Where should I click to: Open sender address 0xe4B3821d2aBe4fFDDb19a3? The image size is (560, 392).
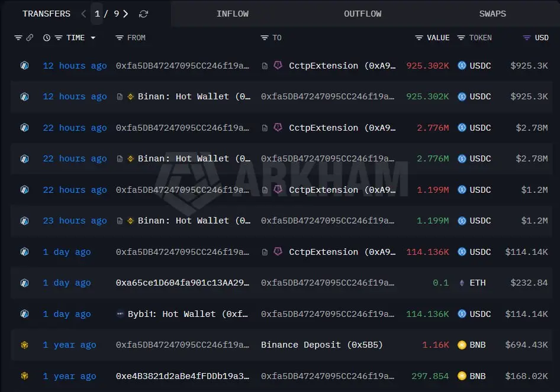tap(182, 376)
